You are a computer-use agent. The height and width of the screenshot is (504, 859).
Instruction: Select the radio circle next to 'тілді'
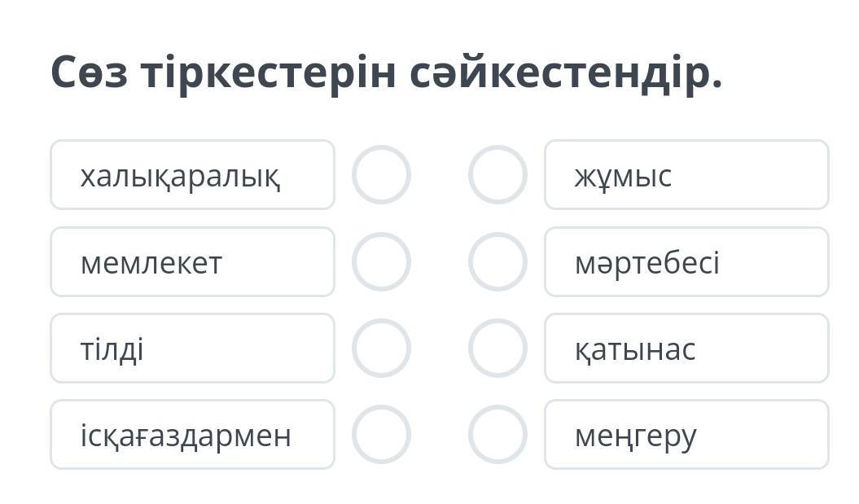[x=381, y=348]
